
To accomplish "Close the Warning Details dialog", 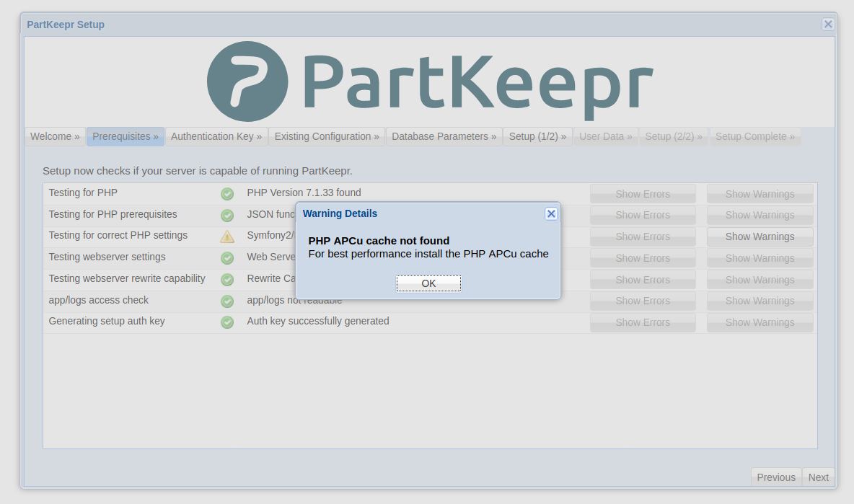I will click(551, 214).
